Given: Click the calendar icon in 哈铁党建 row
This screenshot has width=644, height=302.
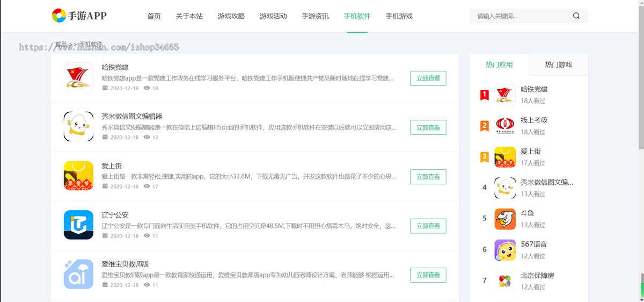Looking at the screenshot, I should pos(105,88).
